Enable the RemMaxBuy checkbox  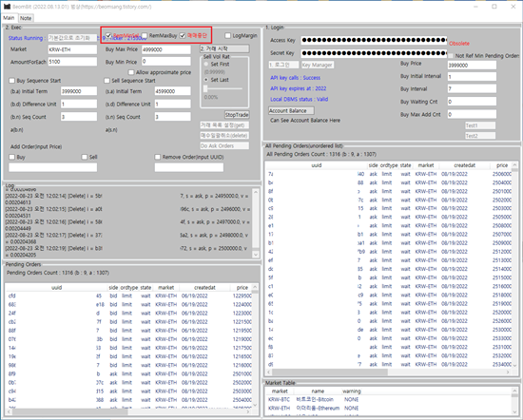(x=145, y=35)
